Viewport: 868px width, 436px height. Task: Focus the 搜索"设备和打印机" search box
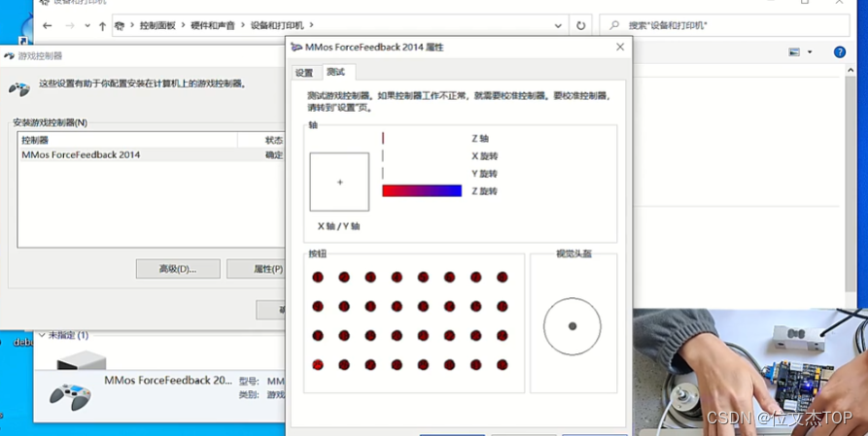724,25
